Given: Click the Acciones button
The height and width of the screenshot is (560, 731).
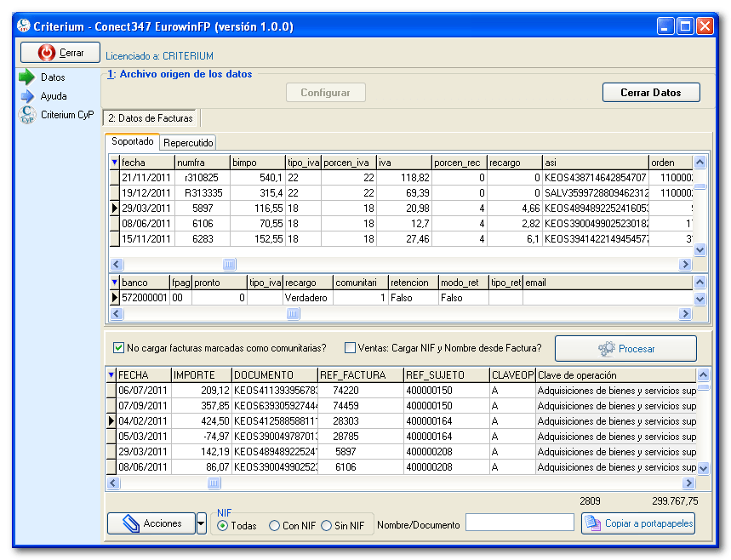Looking at the screenshot, I should (x=151, y=523).
